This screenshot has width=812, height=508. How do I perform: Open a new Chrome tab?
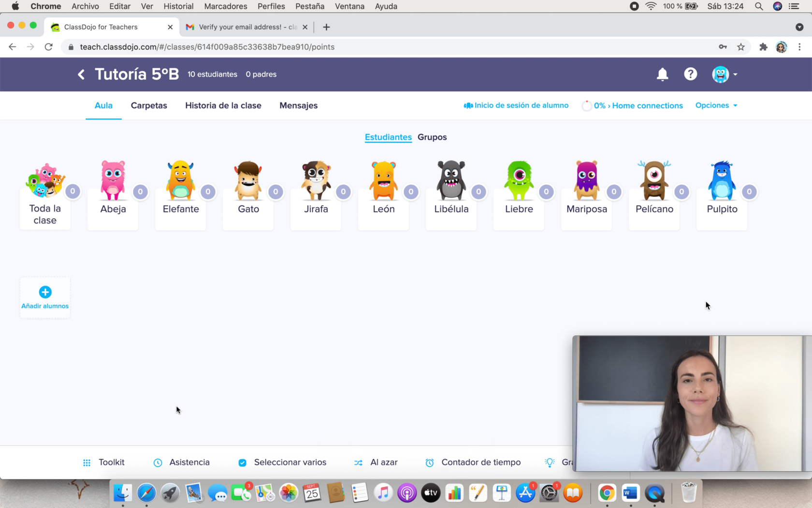pos(326,27)
